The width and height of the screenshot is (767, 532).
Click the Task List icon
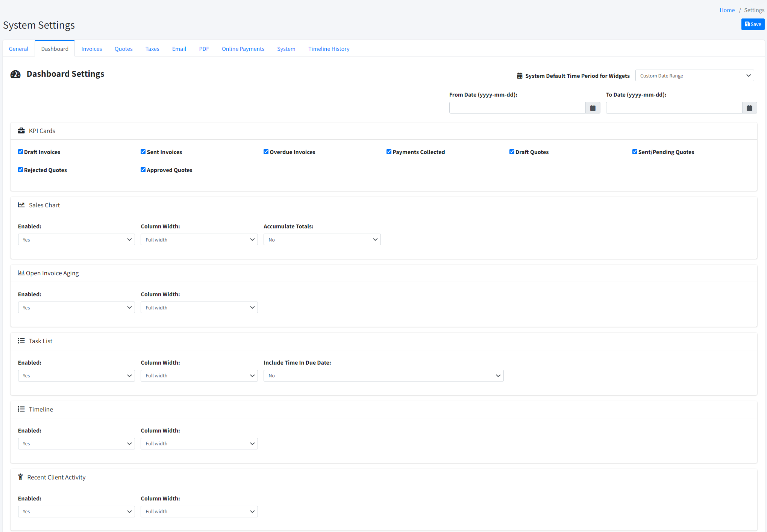(x=21, y=341)
